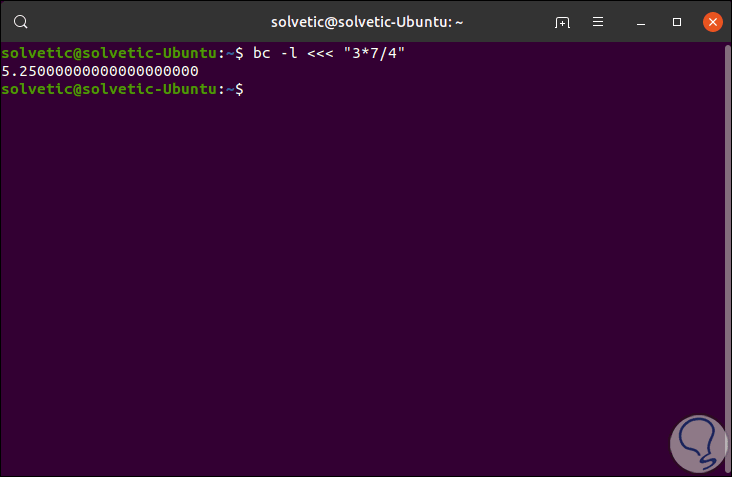Image resolution: width=732 pixels, height=477 pixels.
Task: Click the bc -l command text
Action: (x=275, y=53)
